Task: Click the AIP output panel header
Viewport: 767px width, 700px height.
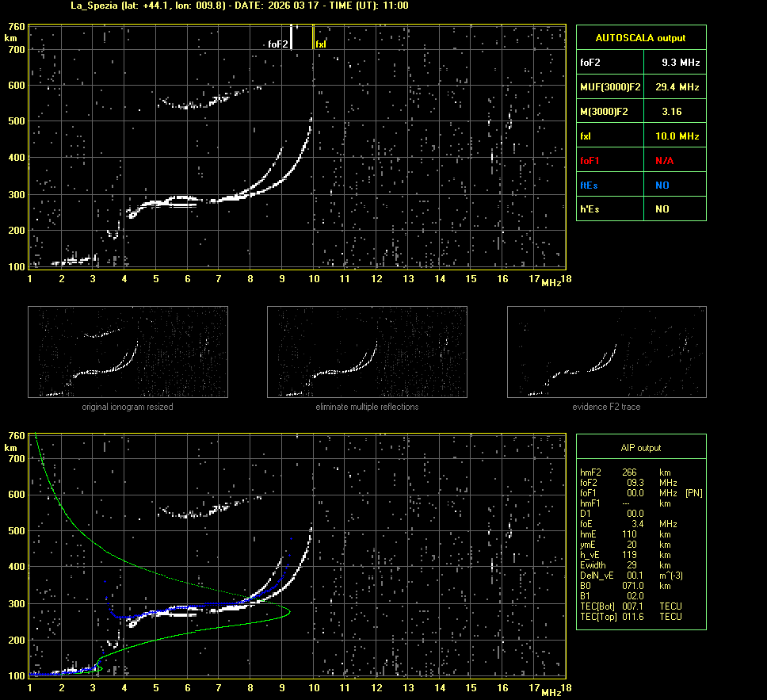Action: click(640, 448)
